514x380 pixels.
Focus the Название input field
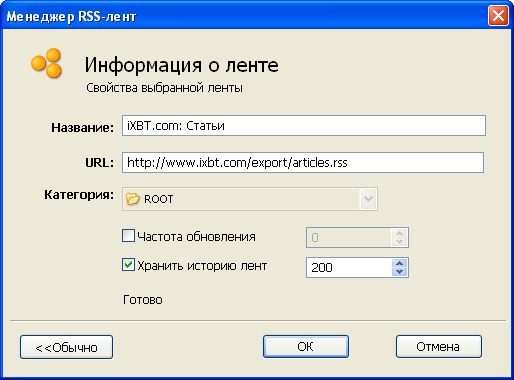click(x=304, y=126)
